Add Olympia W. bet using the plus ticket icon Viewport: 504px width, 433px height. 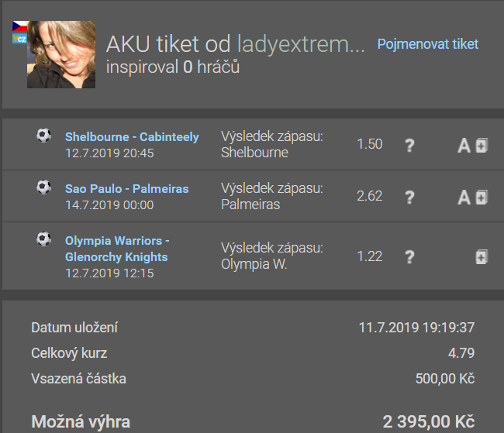(482, 257)
